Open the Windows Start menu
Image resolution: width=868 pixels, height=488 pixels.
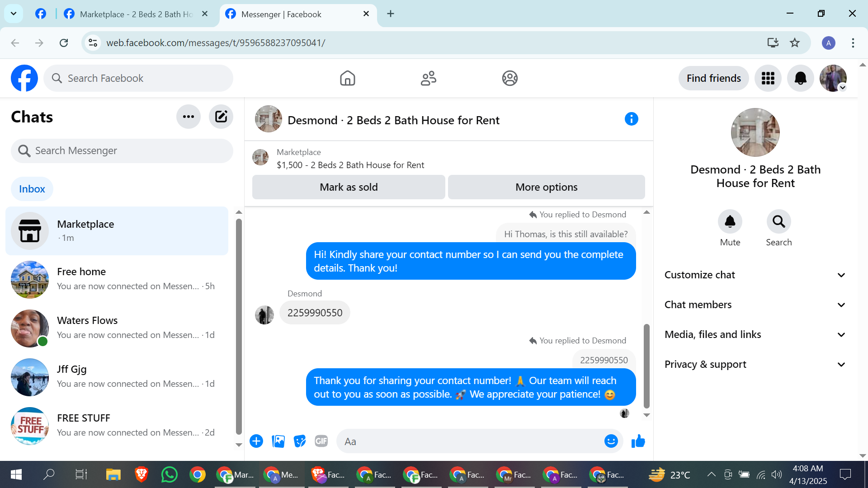pos(16,474)
